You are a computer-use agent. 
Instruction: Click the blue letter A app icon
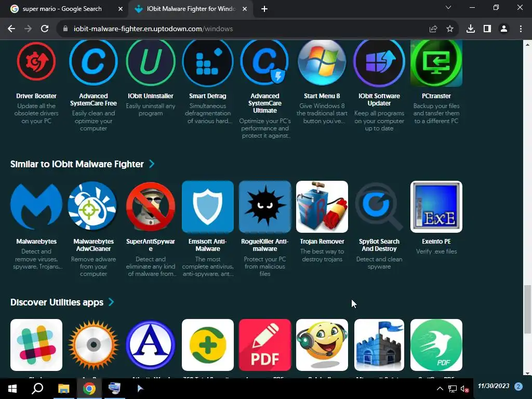(x=151, y=345)
